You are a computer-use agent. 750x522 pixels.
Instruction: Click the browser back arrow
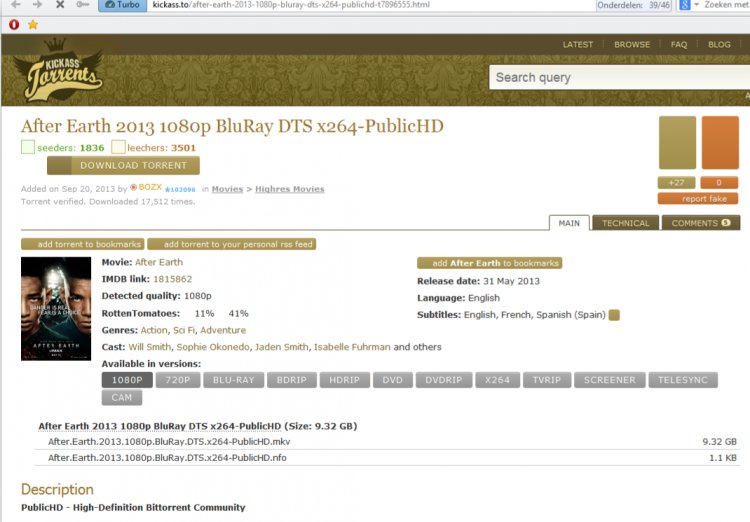(16, 4)
